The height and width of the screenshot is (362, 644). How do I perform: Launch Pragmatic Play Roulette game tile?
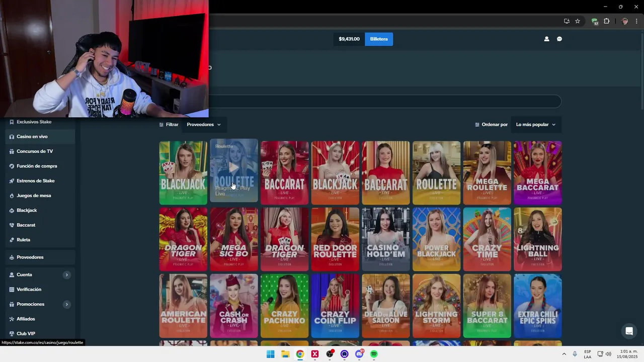click(x=234, y=171)
